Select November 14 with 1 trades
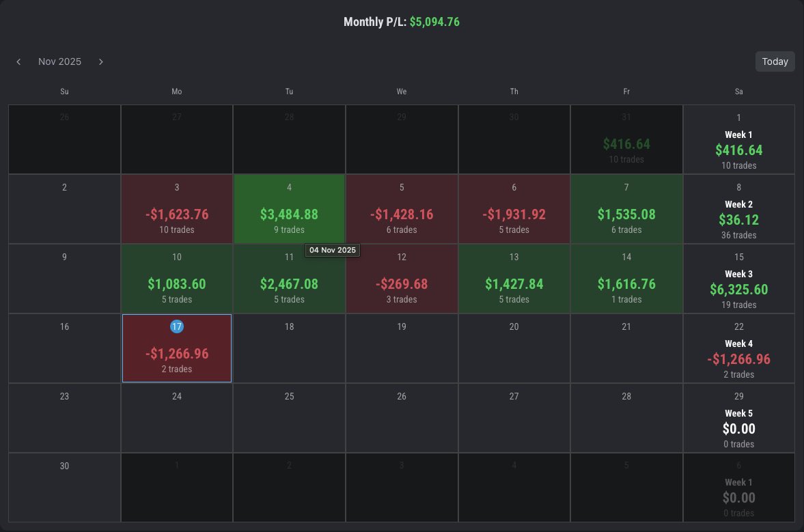 (626, 278)
